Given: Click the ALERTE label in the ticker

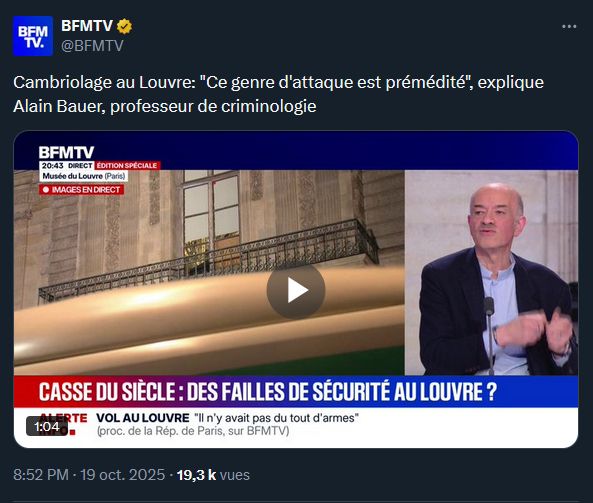Looking at the screenshot, I should pos(64,418).
